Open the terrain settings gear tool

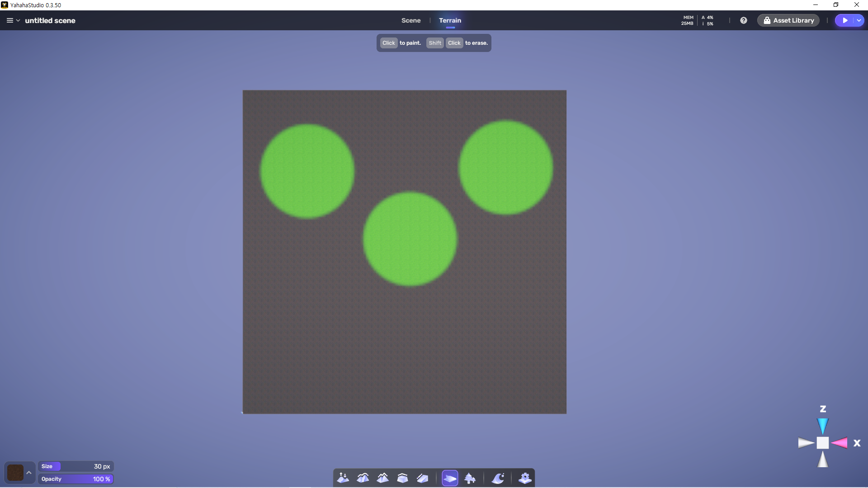[x=525, y=478]
